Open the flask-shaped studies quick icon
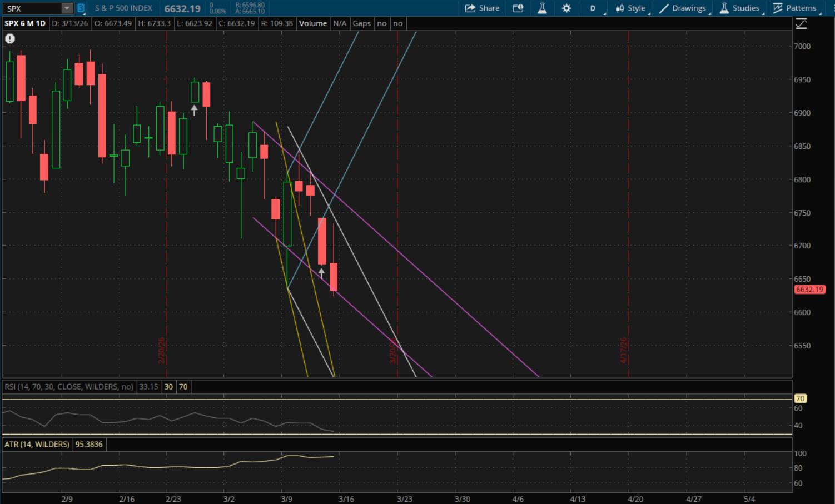 coord(542,8)
